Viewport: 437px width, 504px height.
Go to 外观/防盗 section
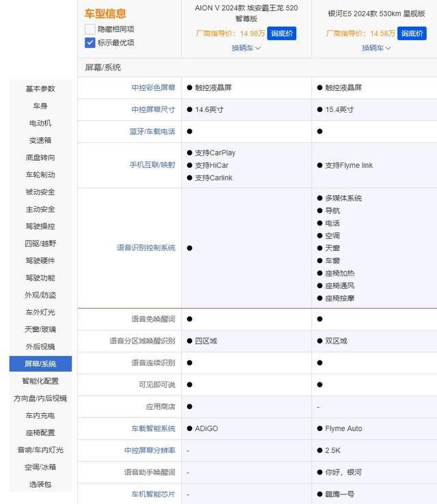(40, 295)
